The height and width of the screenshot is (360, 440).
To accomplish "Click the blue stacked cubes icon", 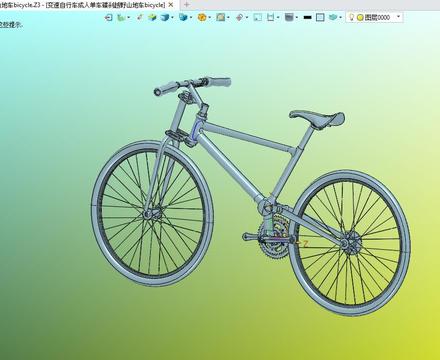I will (x=183, y=17).
